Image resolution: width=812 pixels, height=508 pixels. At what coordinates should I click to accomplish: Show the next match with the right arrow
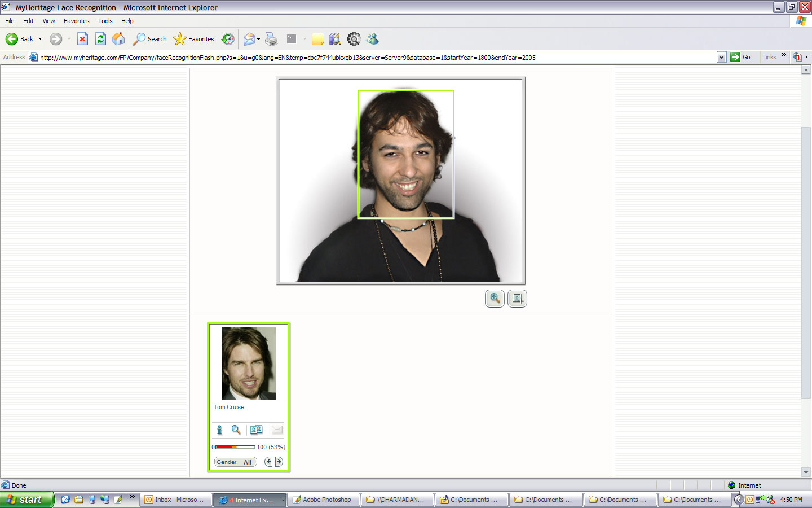click(279, 462)
